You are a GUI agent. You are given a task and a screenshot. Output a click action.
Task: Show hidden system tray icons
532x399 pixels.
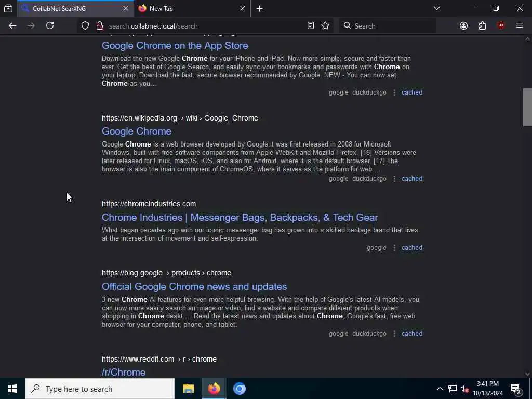[440, 389]
